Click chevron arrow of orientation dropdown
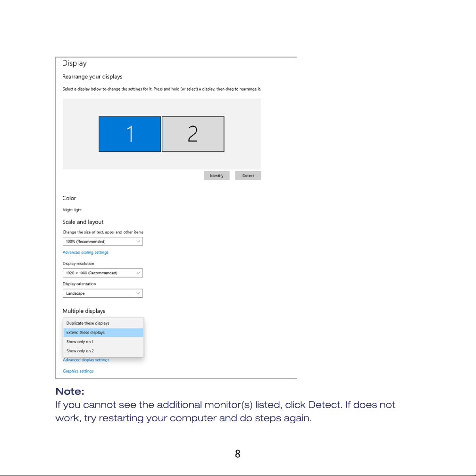Viewport: 476px width, 476px height. pos(138,293)
